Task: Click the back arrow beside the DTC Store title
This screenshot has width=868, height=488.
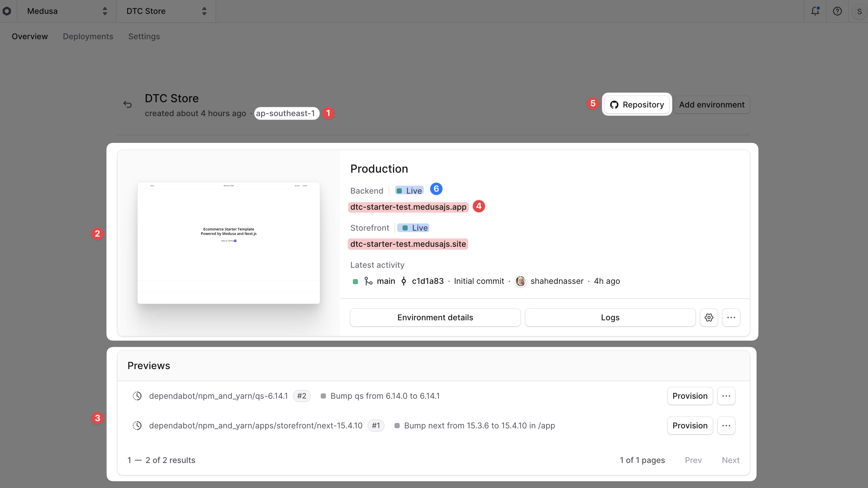Action: 127,104
